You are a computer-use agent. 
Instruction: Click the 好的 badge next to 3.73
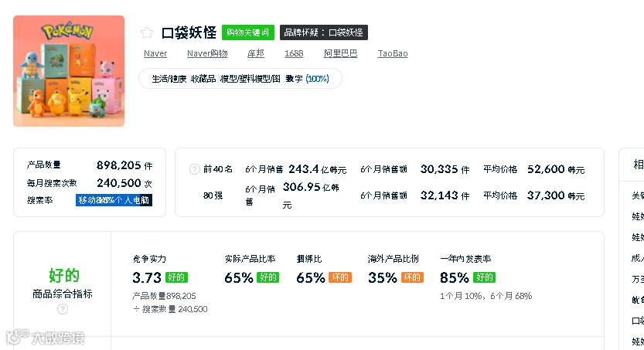coord(176,277)
